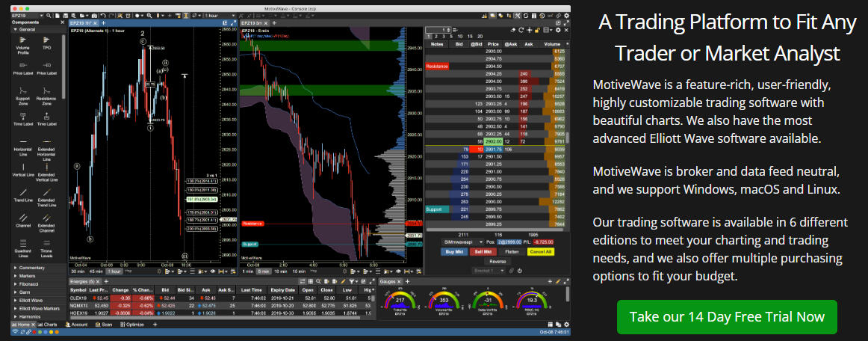This screenshot has height=341, width=868.
Task: Open the Charts tab
Action: [x=47, y=325]
